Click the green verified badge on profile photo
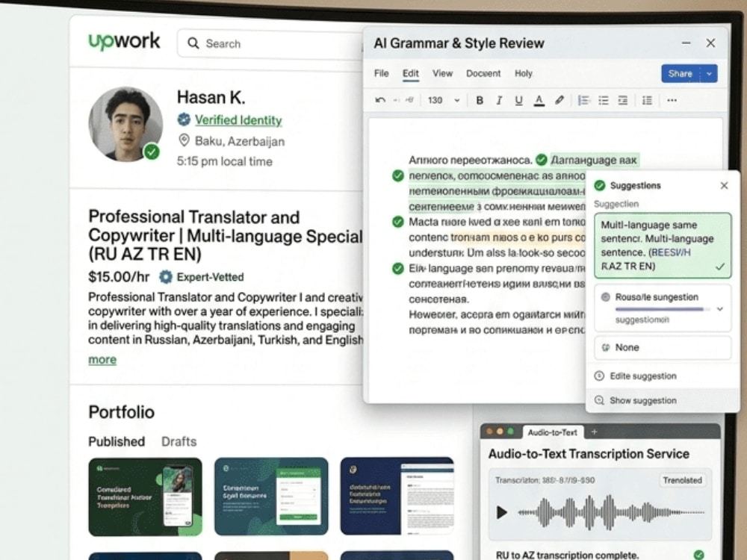This screenshot has height=560, width=747. coord(152,152)
